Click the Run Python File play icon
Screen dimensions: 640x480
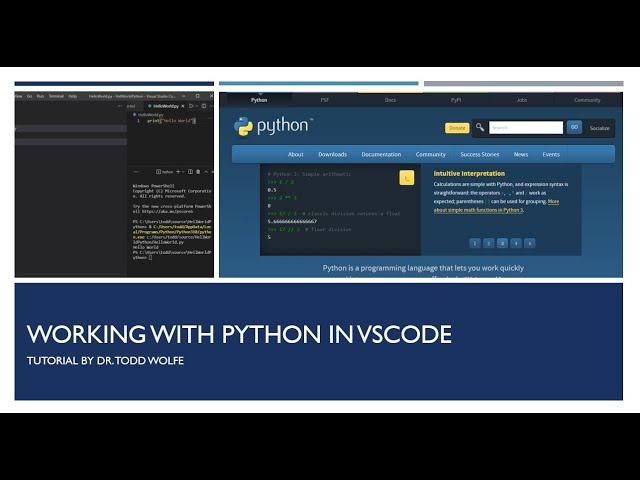[x=191, y=106]
